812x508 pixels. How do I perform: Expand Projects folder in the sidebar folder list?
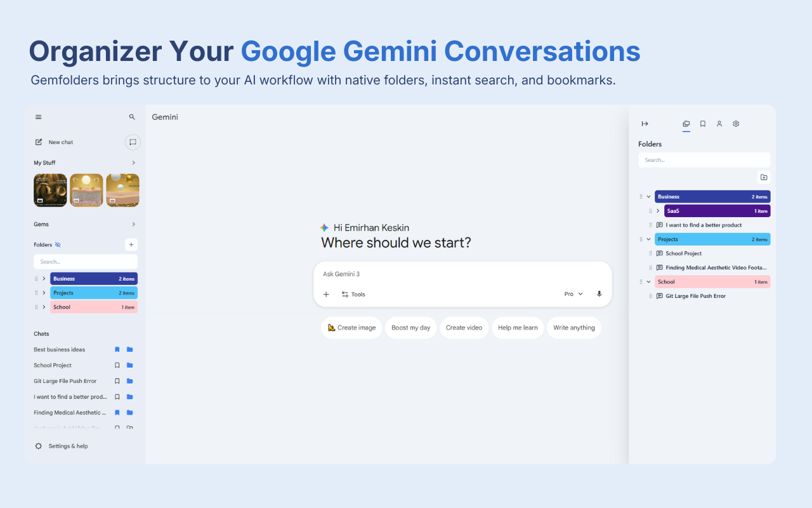pos(44,293)
